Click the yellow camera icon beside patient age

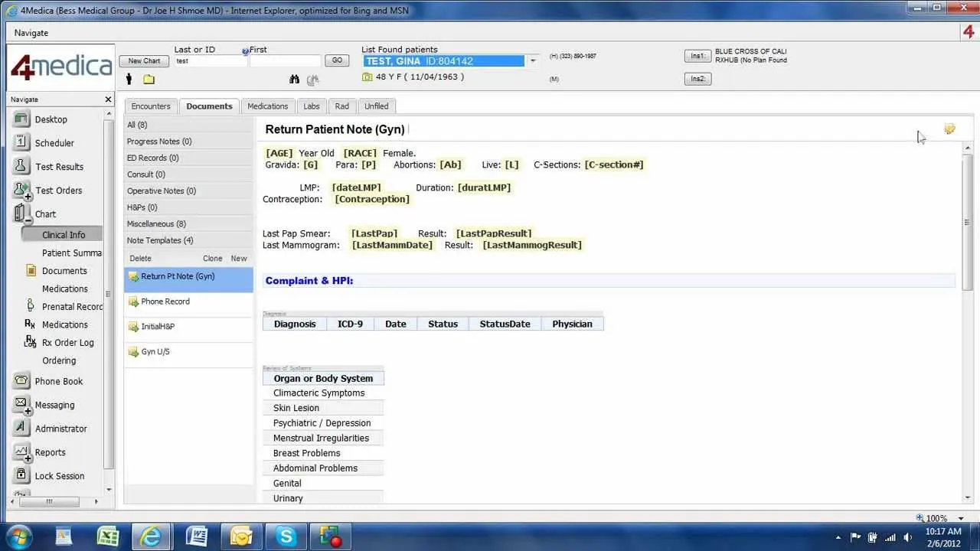point(367,77)
